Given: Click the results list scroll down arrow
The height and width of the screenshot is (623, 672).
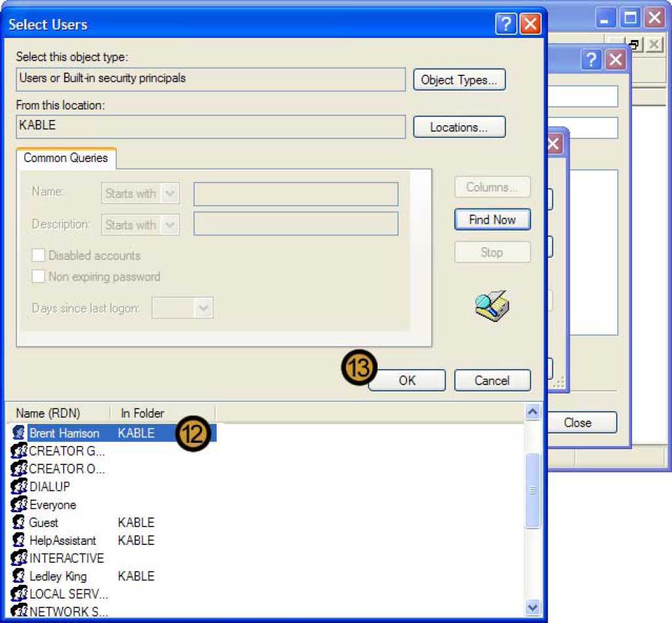Looking at the screenshot, I should coord(533,607).
